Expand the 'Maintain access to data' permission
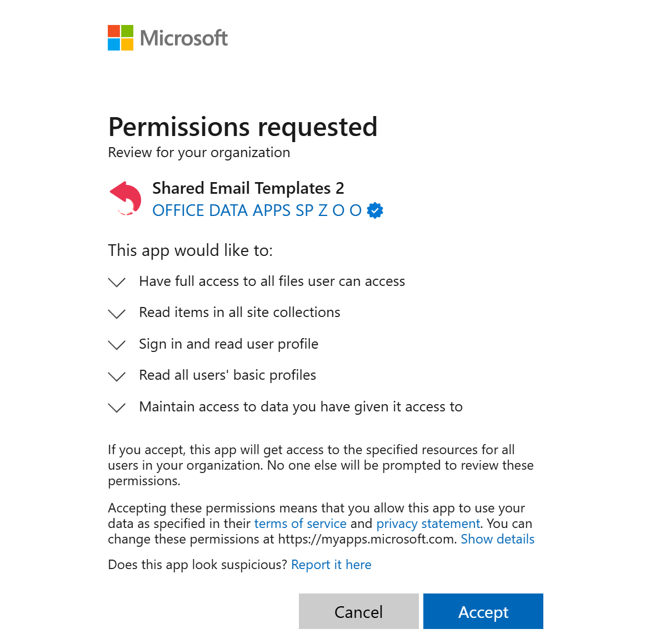 pyautogui.click(x=117, y=407)
